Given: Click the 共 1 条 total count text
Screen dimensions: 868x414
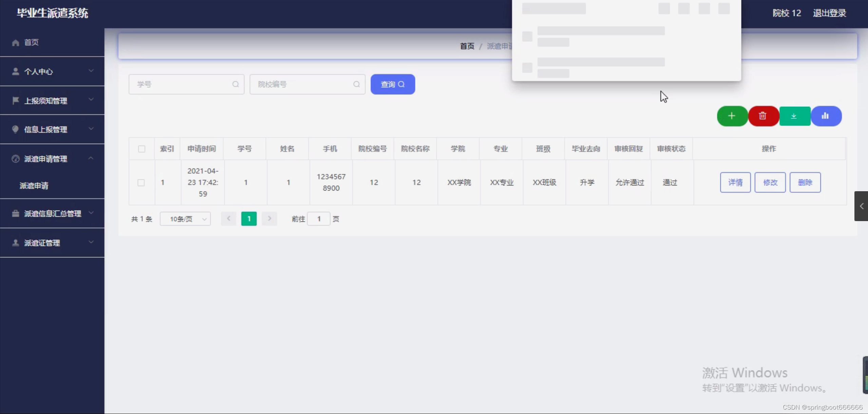Looking at the screenshot, I should point(142,219).
